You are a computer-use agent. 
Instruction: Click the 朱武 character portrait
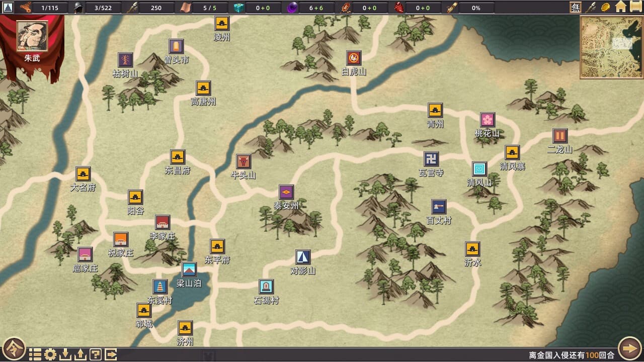[32, 36]
